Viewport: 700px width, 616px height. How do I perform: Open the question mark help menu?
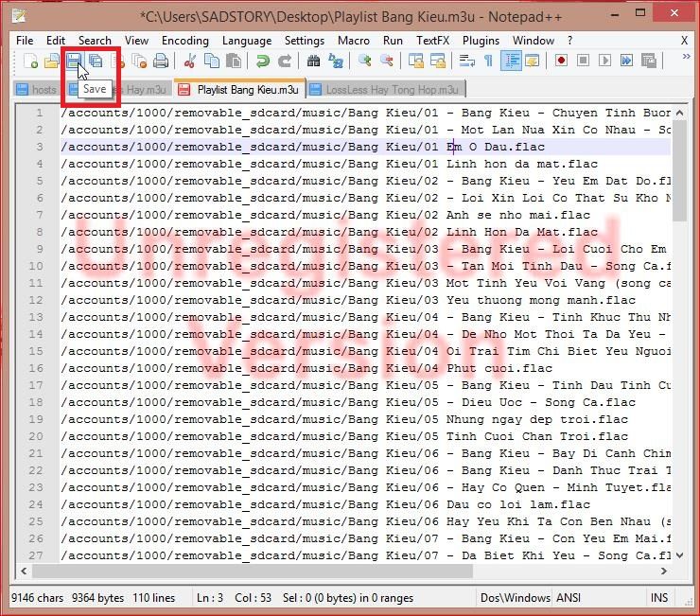tap(570, 40)
